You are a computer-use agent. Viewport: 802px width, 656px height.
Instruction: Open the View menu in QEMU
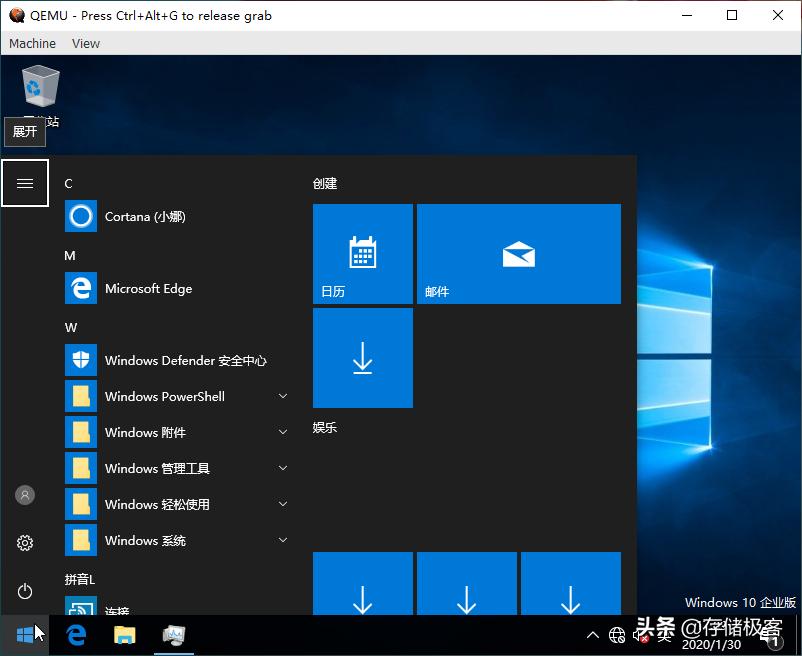[x=86, y=44]
